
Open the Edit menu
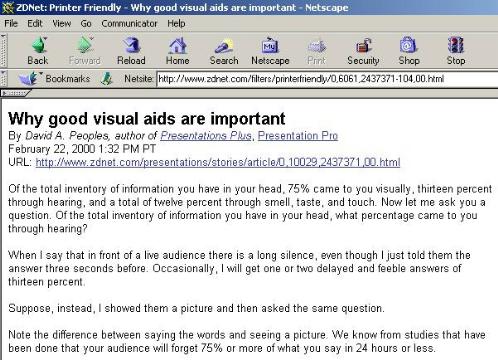tap(35, 23)
